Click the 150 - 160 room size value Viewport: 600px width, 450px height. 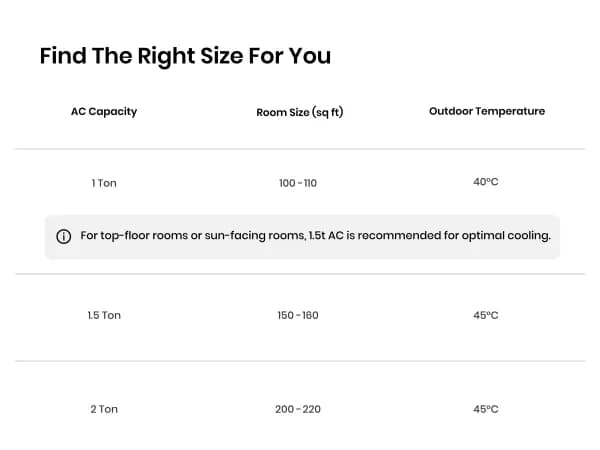(x=298, y=315)
